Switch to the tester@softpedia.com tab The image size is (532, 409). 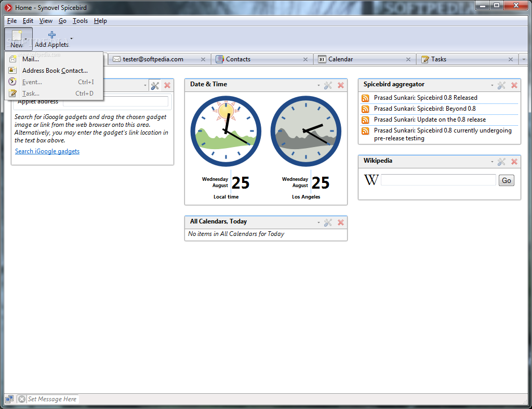pos(159,59)
